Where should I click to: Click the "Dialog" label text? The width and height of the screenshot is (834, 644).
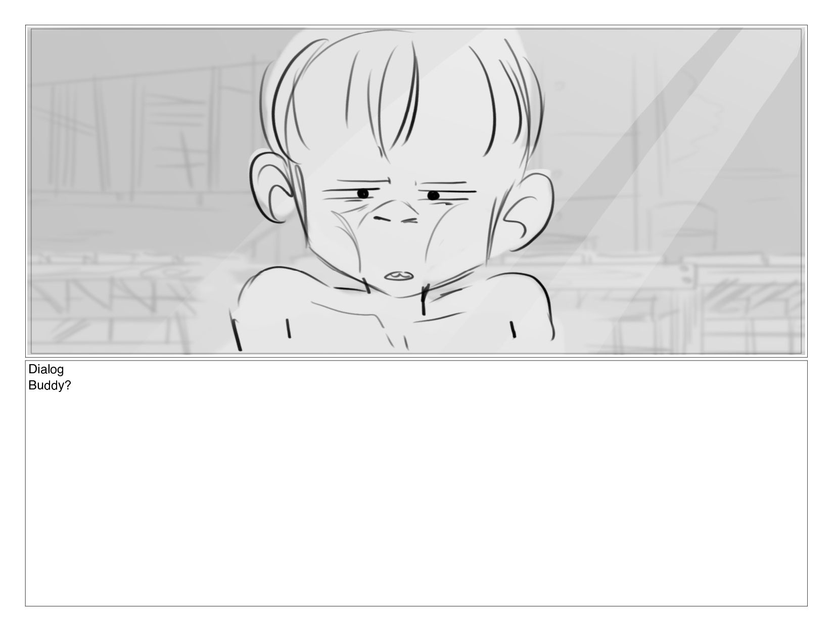(46, 370)
